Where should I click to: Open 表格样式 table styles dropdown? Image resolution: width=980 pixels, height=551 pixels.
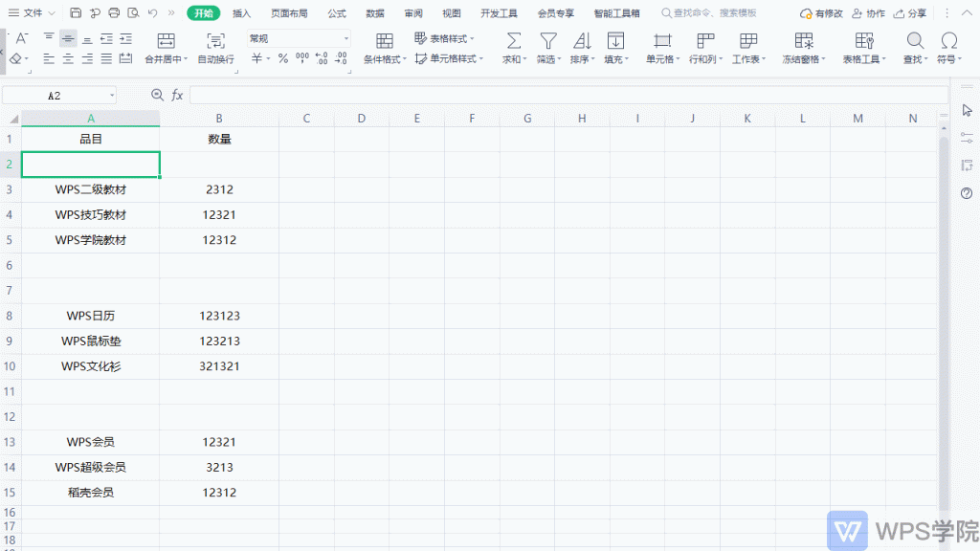pos(444,38)
